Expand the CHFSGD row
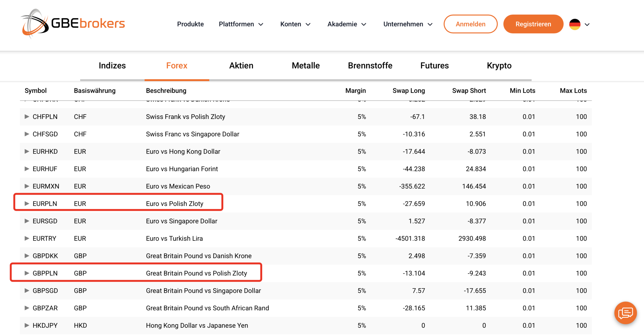Image resolution: width=644 pixels, height=335 pixels. point(27,134)
